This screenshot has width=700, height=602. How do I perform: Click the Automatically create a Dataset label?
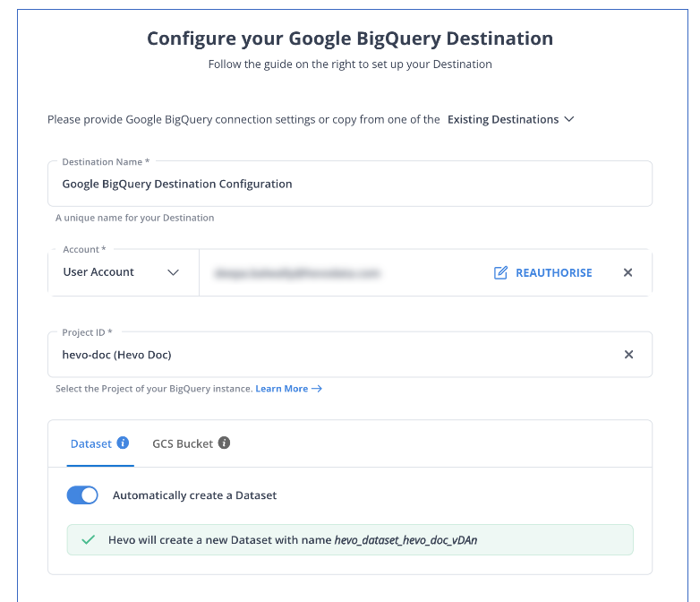pos(194,495)
